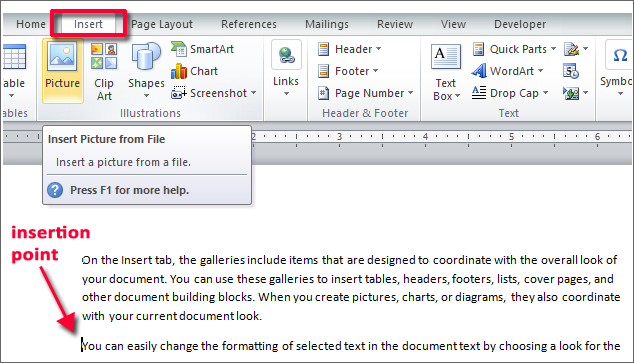This screenshot has height=363, width=634.
Task: Expand the Header dropdown arrow
Action: (378, 49)
